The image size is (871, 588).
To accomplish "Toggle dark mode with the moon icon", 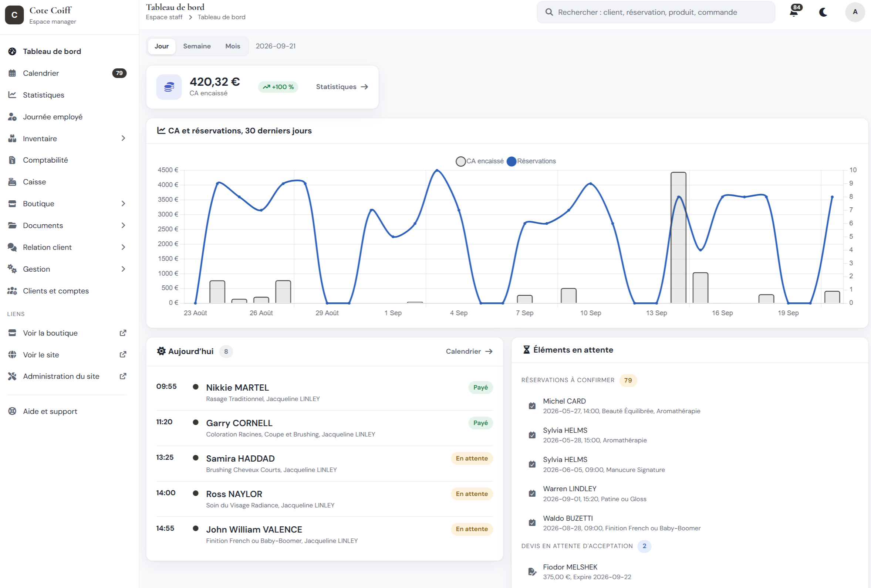I will point(823,12).
